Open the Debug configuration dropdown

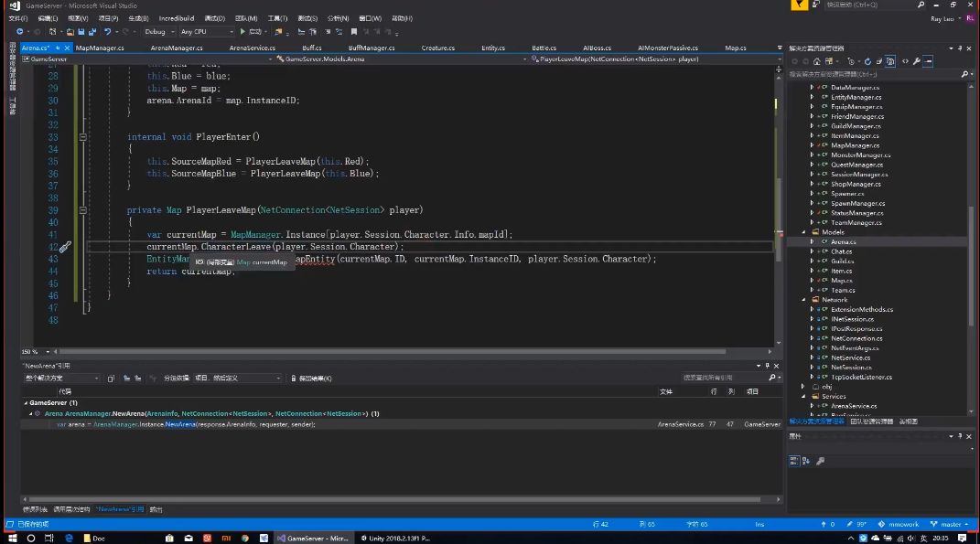click(x=159, y=31)
